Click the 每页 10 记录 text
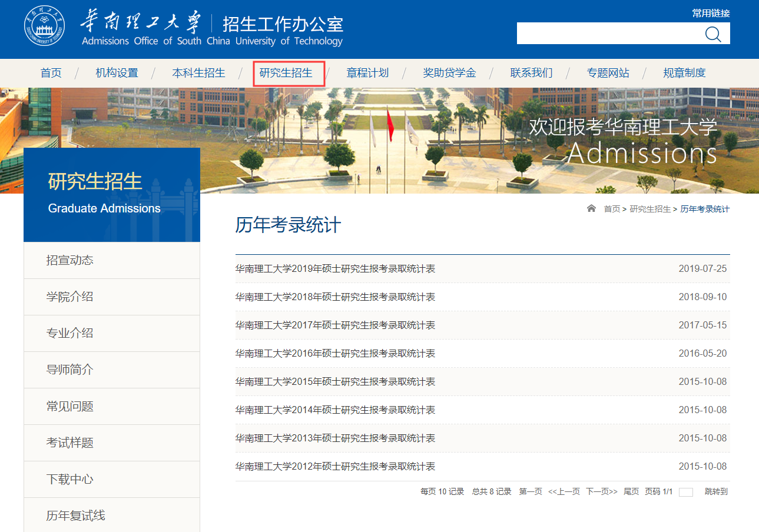Image resolution: width=759 pixels, height=532 pixels. click(x=442, y=491)
